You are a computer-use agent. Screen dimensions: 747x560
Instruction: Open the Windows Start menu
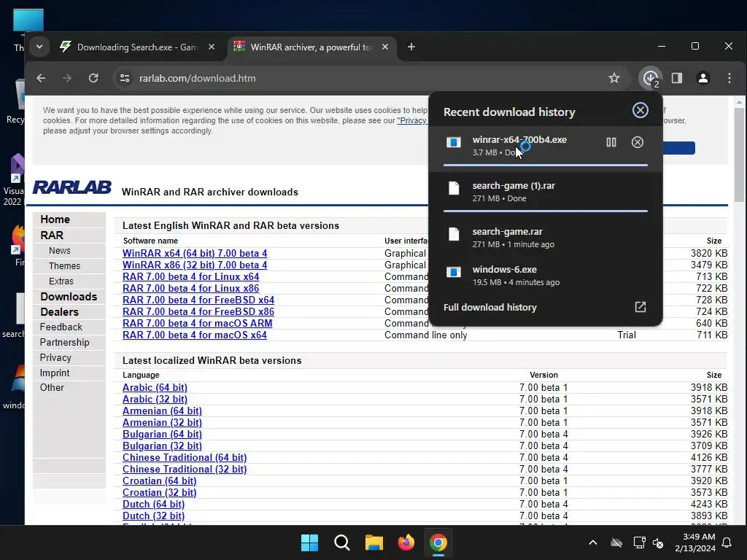coord(309,542)
